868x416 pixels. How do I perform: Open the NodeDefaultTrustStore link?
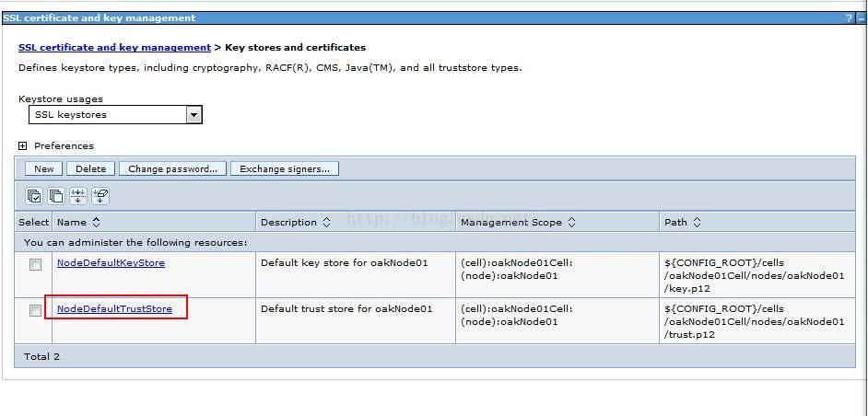coord(114,308)
